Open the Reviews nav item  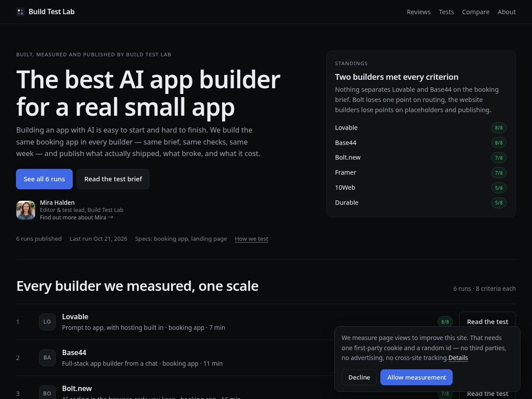coord(419,12)
